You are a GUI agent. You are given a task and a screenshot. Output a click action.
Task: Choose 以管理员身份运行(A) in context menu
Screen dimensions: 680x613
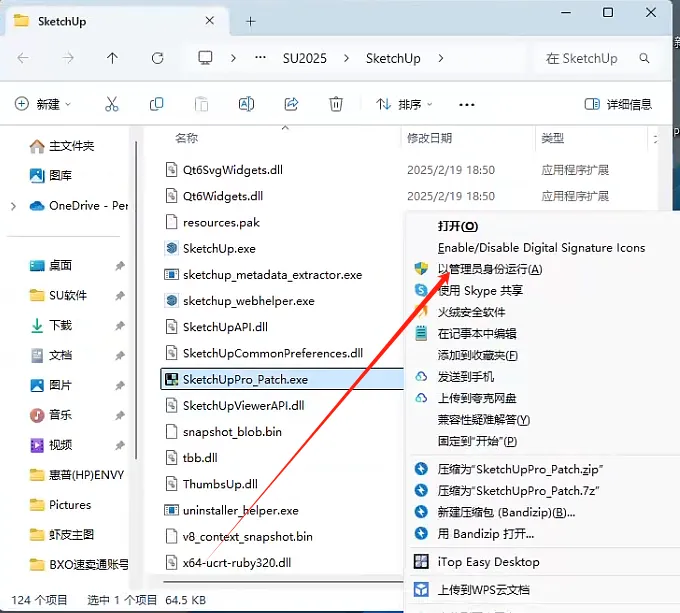pos(490,269)
